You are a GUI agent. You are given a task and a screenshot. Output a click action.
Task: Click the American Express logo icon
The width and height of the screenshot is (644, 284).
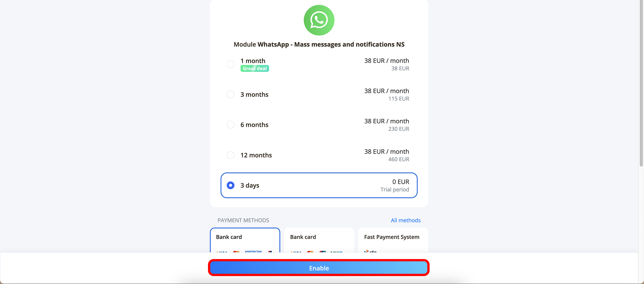tap(253, 251)
